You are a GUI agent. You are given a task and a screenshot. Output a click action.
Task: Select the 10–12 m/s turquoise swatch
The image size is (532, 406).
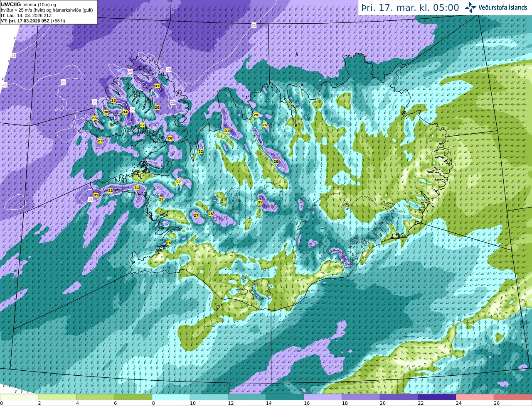[x=209, y=397]
